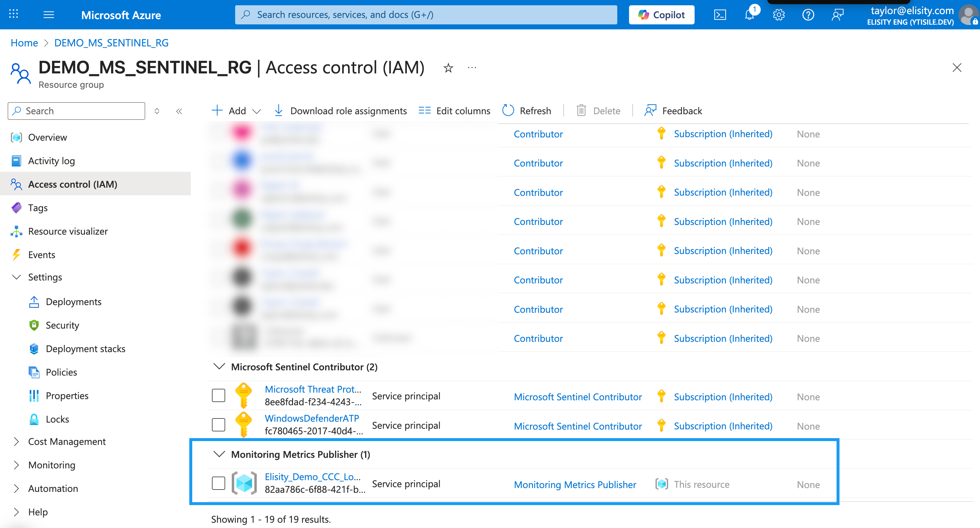Click Download role assignments
The image size is (980, 528).
coord(340,111)
